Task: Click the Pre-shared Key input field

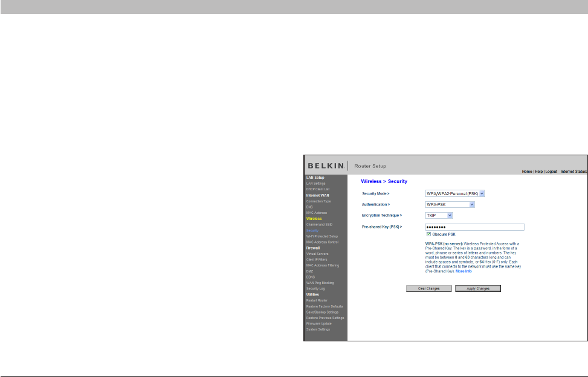Action: tap(475, 227)
